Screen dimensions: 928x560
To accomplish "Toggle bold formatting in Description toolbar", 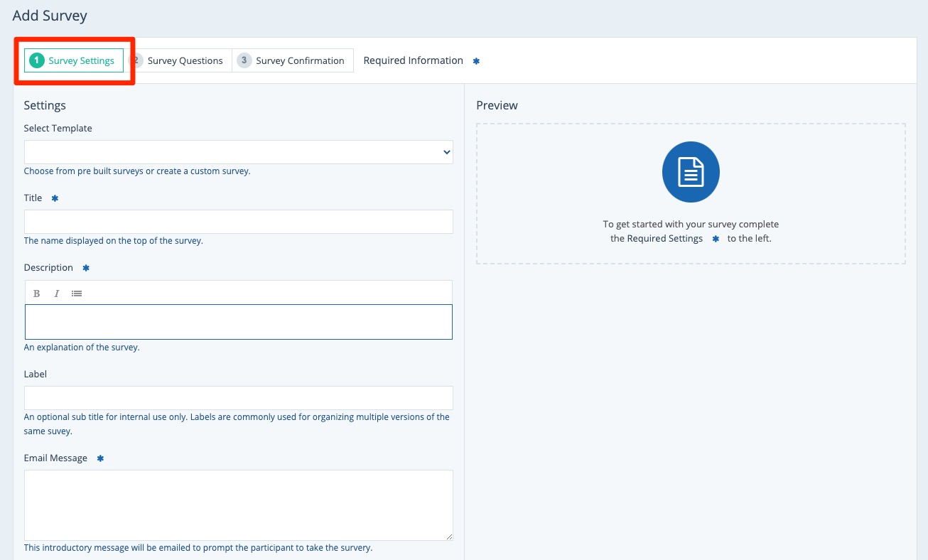I will (37, 294).
